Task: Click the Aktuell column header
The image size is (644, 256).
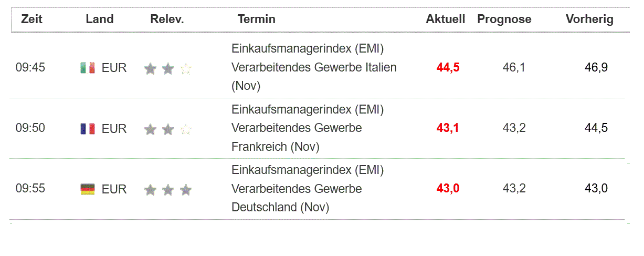Action: 445,19
